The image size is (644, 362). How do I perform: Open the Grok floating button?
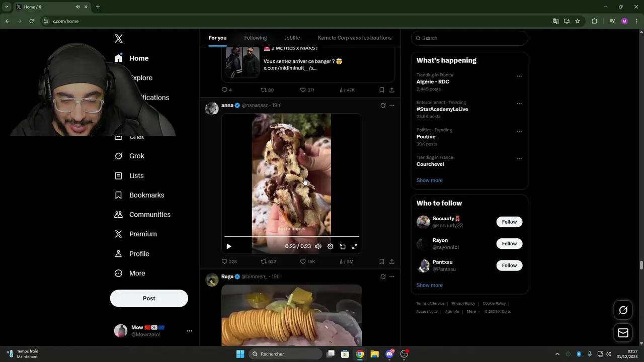[x=623, y=310]
